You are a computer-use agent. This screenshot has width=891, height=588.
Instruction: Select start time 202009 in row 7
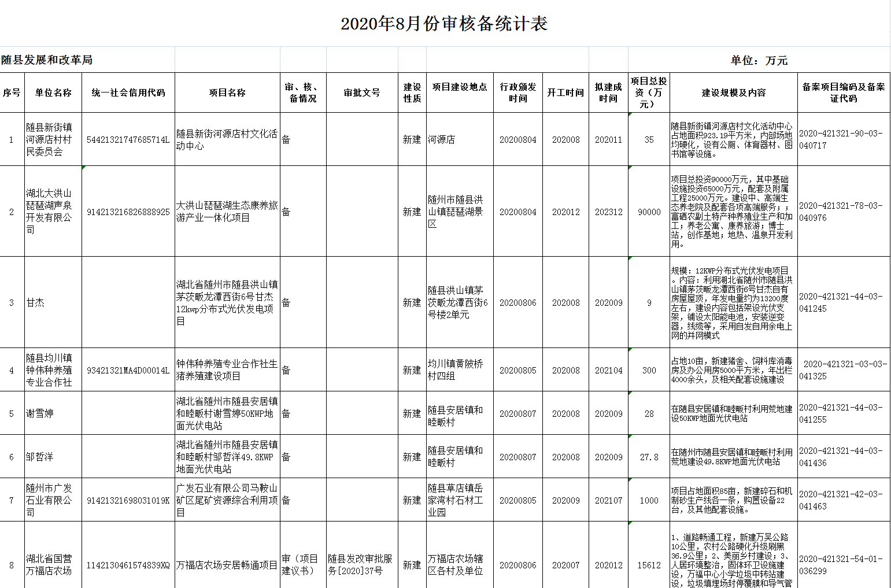[565, 501]
